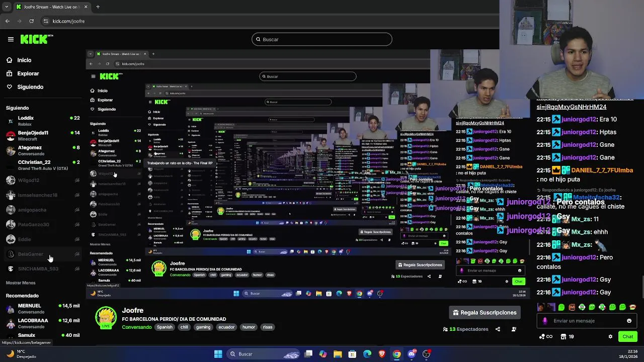
Task: Open the tab search dropdown arrow
Action: coord(7,7)
